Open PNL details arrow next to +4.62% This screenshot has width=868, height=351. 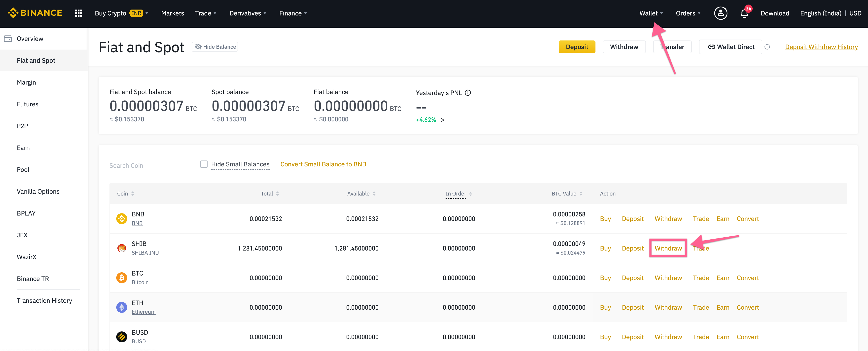pyautogui.click(x=443, y=120)
